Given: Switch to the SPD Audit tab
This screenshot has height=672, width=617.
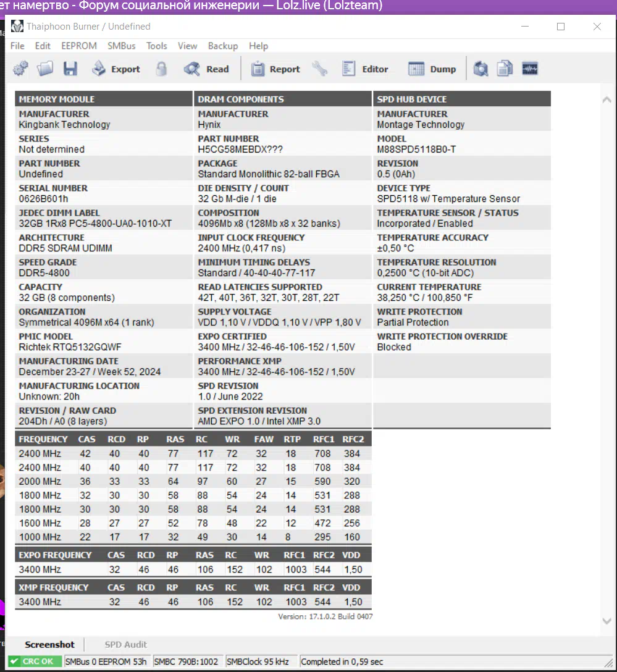Looking at the screenshot, I should click(125, 644).
